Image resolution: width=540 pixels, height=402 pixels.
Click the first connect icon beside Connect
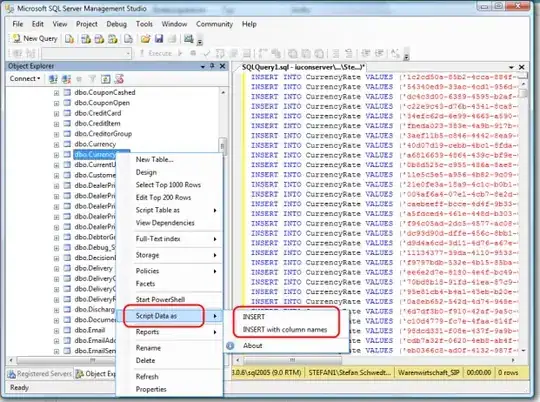(53, 79)
